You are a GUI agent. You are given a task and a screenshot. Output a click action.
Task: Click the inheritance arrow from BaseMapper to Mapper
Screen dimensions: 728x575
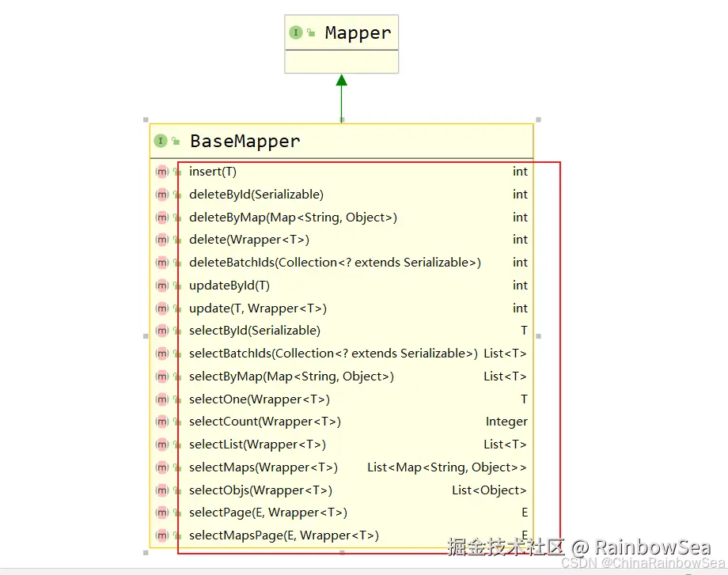point(342,98)
